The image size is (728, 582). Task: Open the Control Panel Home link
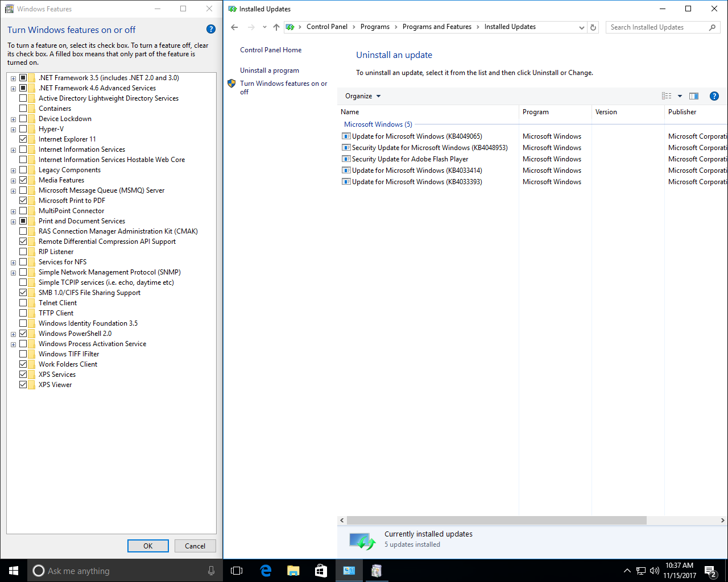click(x=271, y=50)
